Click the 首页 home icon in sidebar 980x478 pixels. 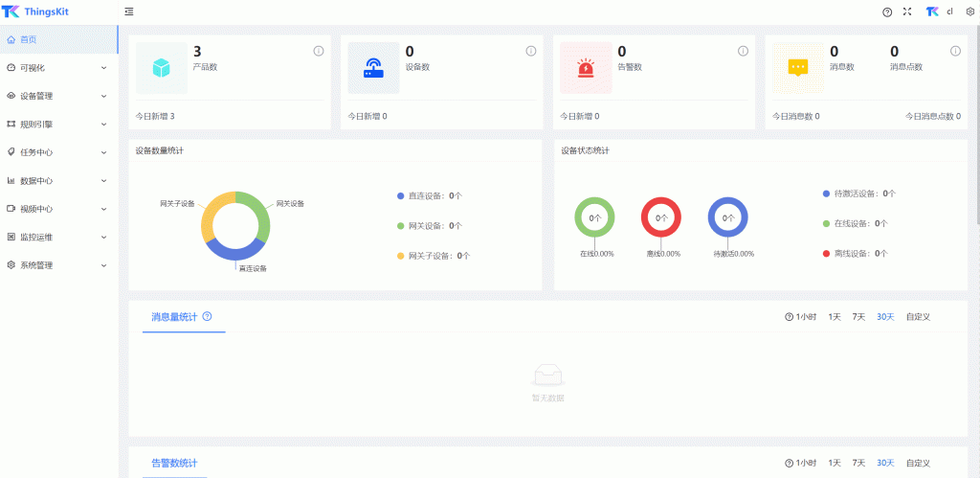click(x=11, y=39)
